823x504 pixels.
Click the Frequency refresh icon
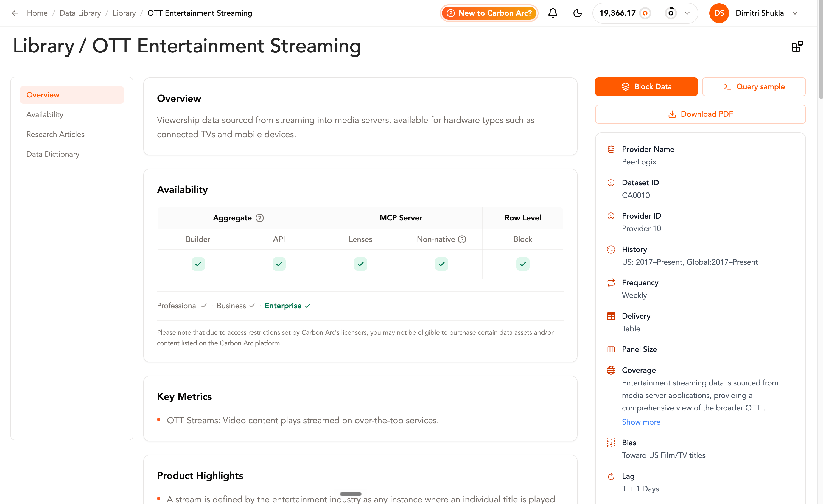tap(611, 282)
